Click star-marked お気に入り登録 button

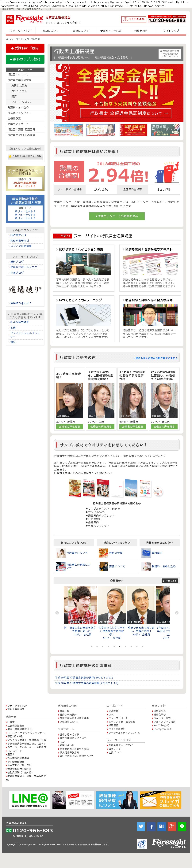coord(25,156)
